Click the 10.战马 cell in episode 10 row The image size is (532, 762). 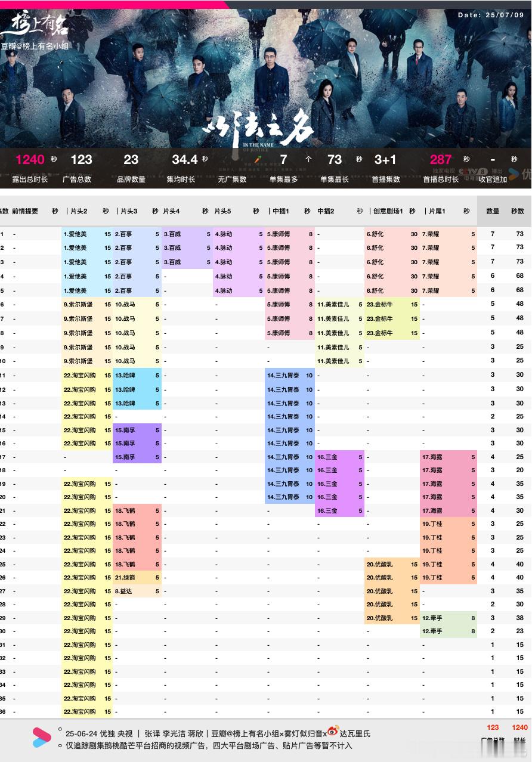137,361
